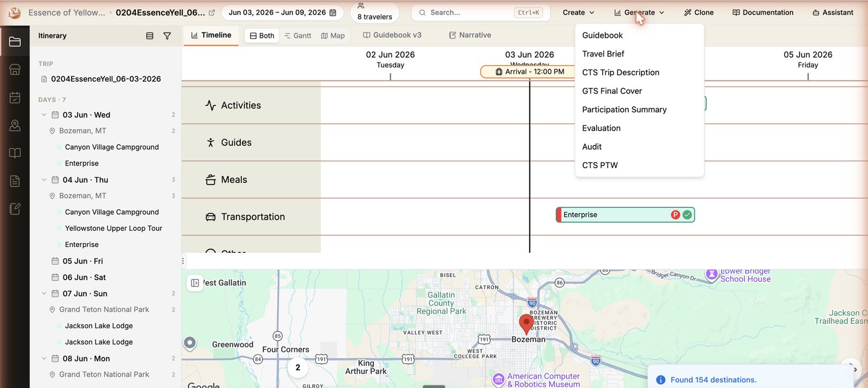Select Canyon Village Campground under 03 Jun
The width and height of the screenshot is (868, 388).
(x=112, y=147)
